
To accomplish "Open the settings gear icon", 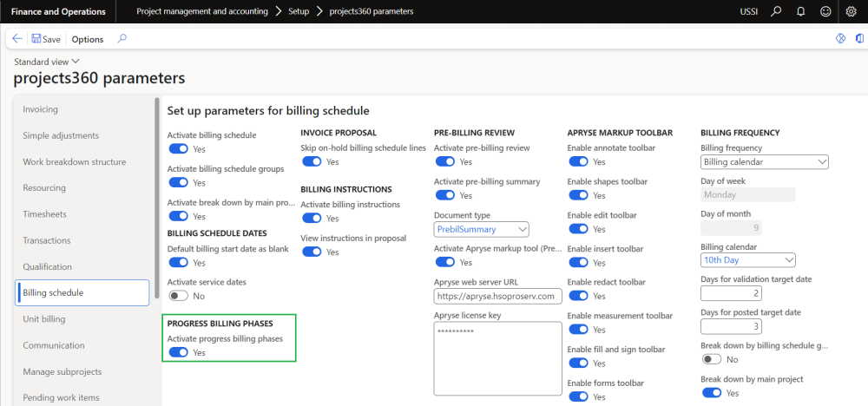I will [x=850, y=12].
